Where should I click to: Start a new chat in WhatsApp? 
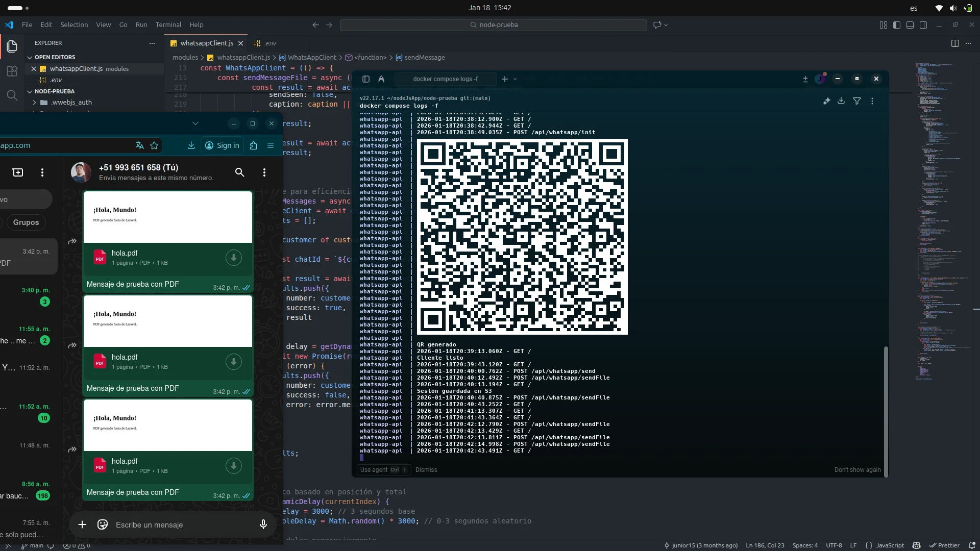(x=18, y=172)
